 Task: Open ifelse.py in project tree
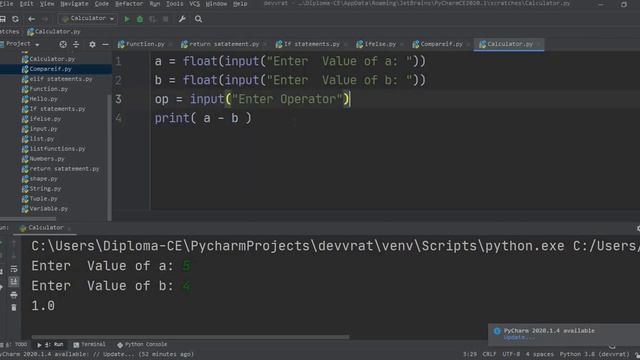[45, 119]
